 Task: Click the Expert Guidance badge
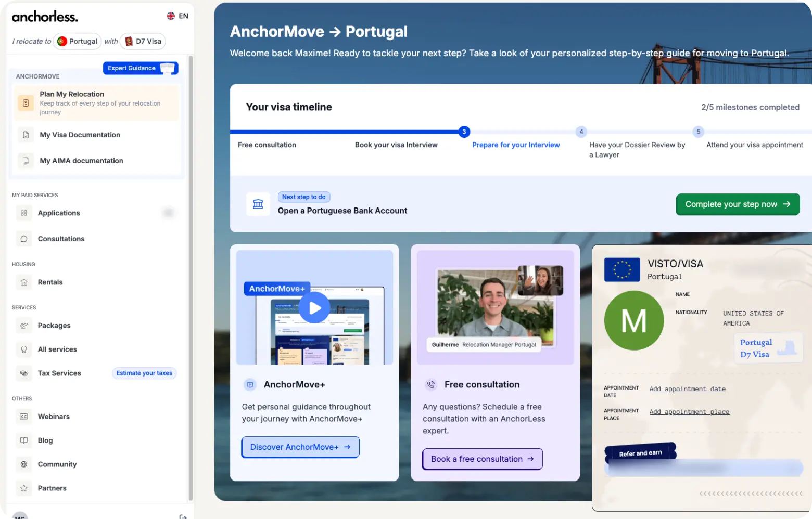click(x=141, y=68)
